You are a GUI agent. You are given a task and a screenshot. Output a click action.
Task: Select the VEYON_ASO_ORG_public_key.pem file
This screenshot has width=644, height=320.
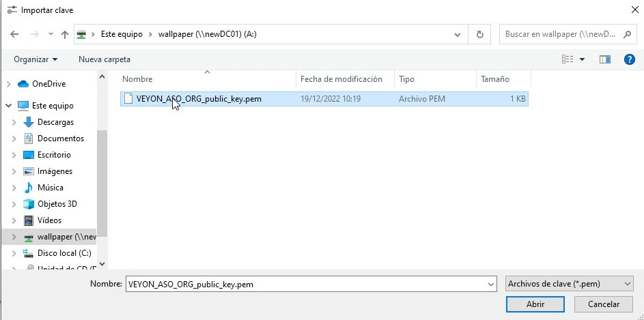pyautogui.click(x=198, y=99)
